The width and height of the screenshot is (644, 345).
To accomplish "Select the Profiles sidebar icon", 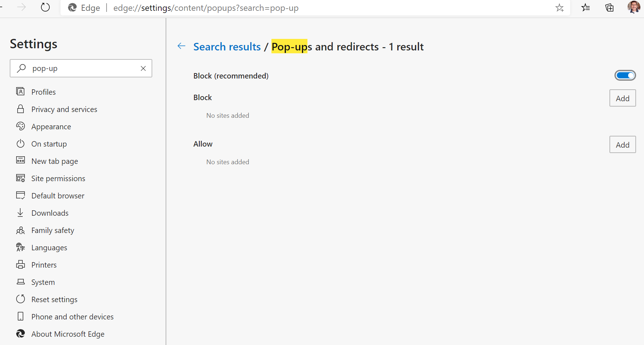I will click(x=21, y=91).
